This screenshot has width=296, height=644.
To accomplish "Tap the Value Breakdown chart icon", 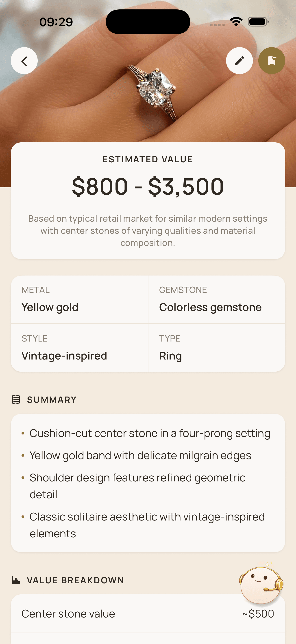I will 16,580.
